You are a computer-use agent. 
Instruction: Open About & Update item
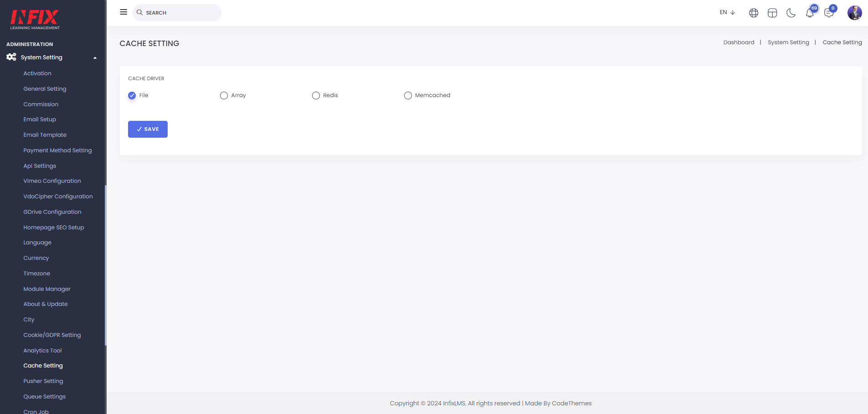46,304
